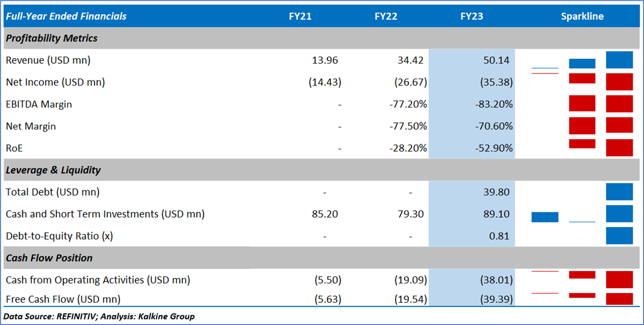The width and height of the screenshot is (644, 325).
Task: Click the Debt-to-Equity Ratio value 0.81
Action: (x=499, y=236)
